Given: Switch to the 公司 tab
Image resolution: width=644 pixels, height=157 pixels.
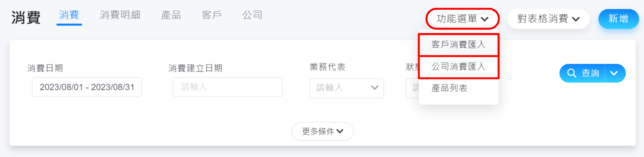Looking at the screenshot, I should [252, 15].
